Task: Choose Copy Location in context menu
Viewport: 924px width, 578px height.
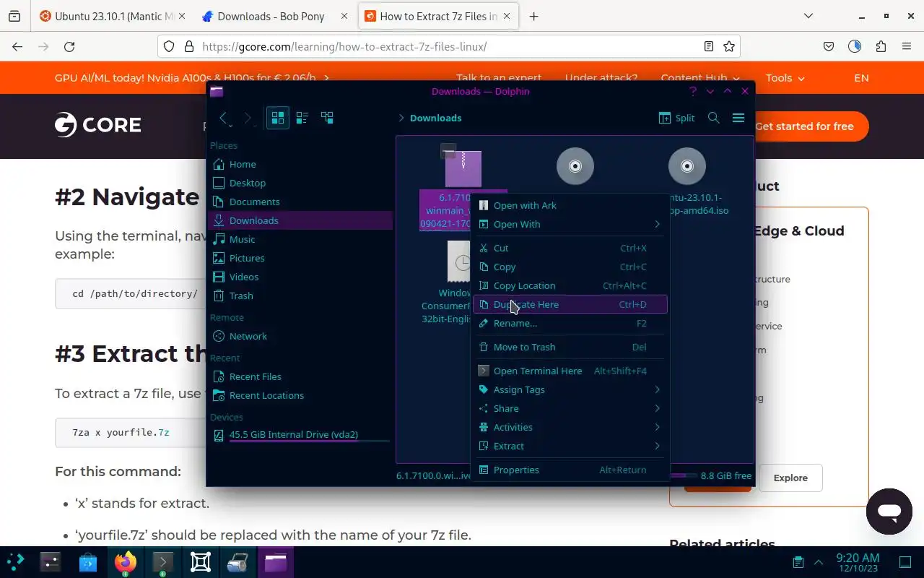Action: point(570,285)
